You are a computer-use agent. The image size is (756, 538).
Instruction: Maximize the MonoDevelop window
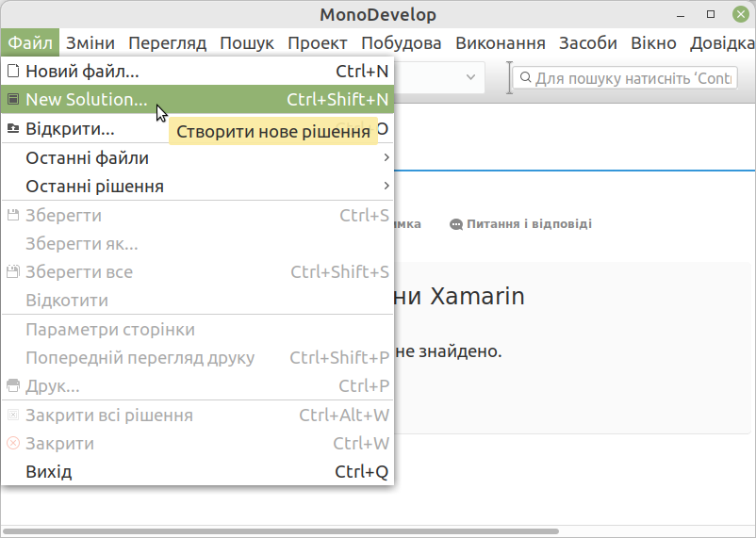point(710,14)
